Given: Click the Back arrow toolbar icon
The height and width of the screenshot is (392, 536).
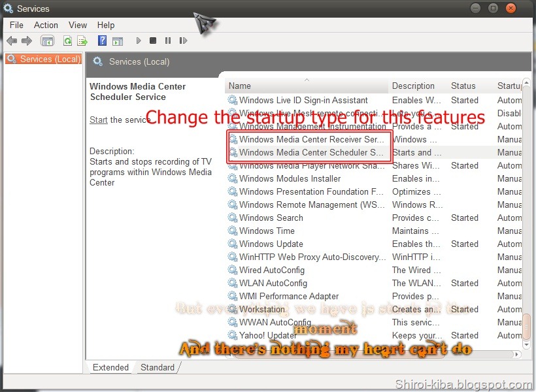Looking at the screenshot, I should coord(12,41).
